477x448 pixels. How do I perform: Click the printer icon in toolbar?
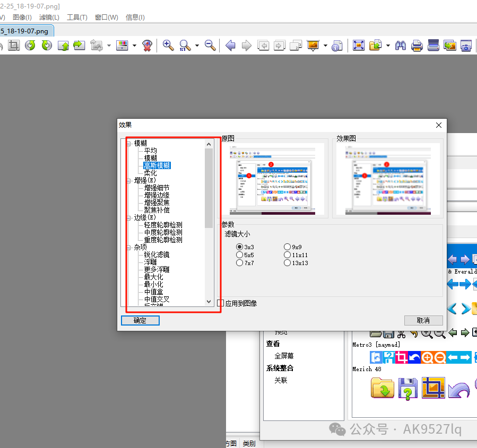pyautogui.click(x=417, y=46)
